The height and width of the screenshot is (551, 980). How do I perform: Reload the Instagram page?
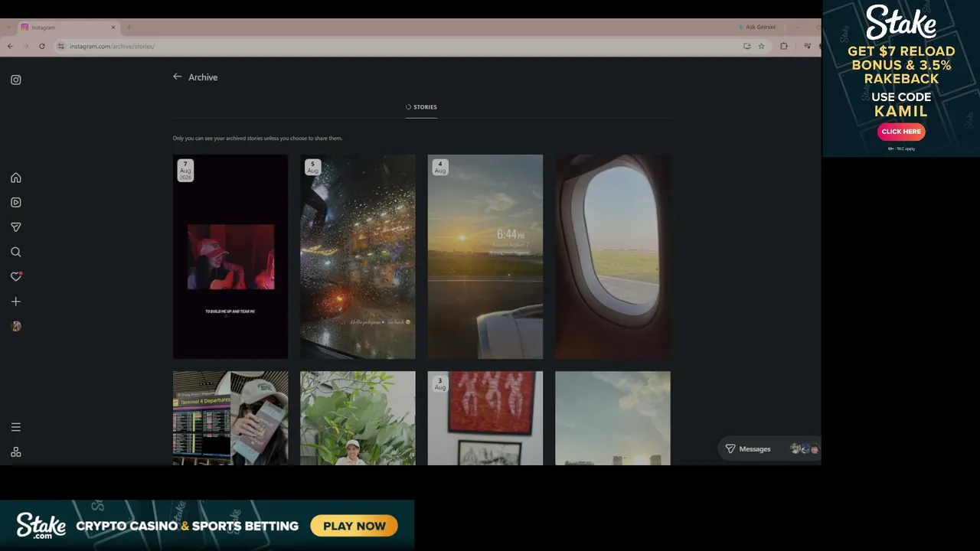point(41,46)
